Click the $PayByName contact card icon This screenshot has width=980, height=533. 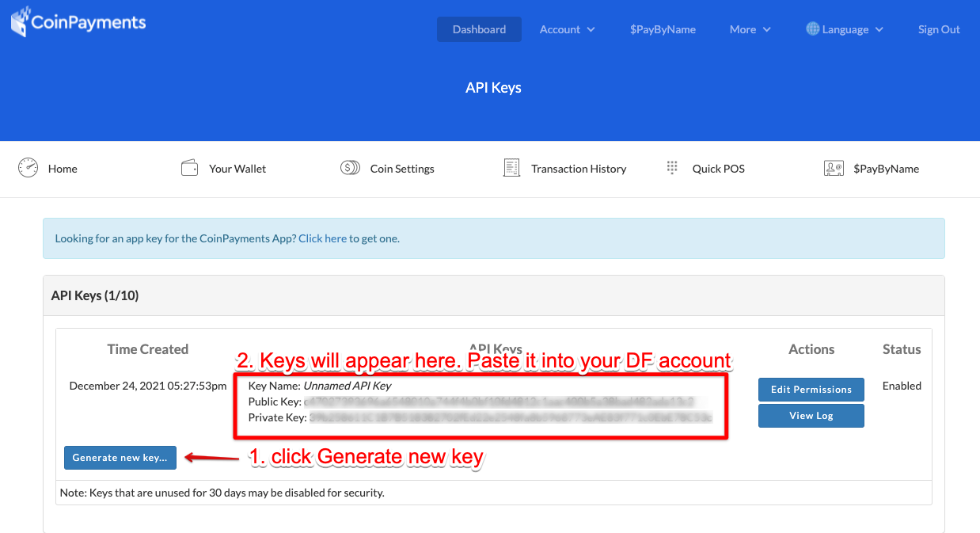pos(834,168)
